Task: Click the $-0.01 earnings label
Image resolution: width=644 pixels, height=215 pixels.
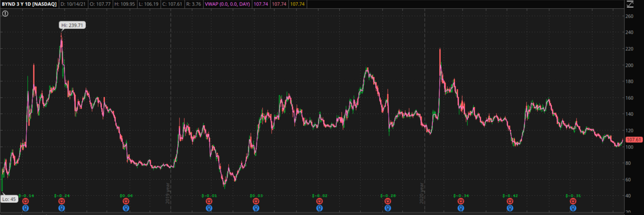Action: [x=209, y=196]
